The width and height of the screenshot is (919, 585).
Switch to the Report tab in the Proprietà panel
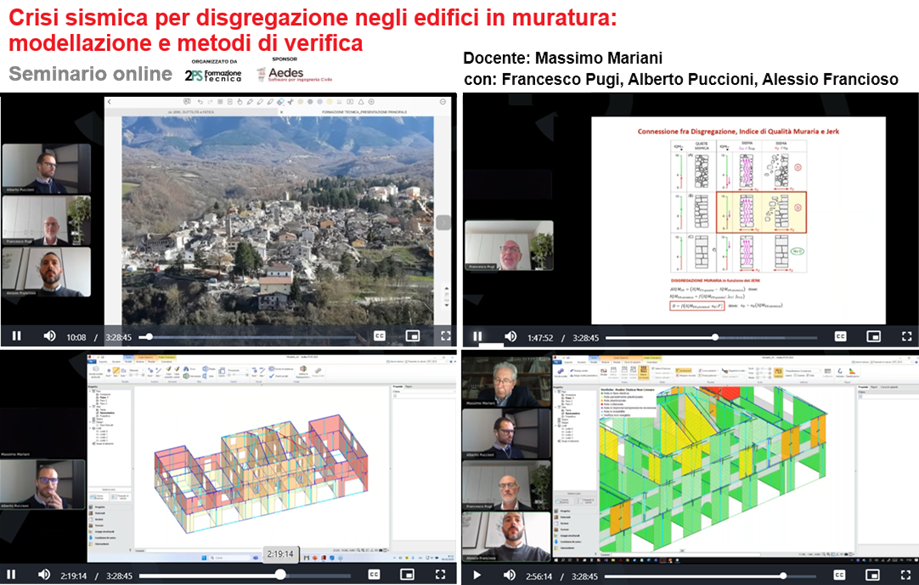[x=407, y=385]
